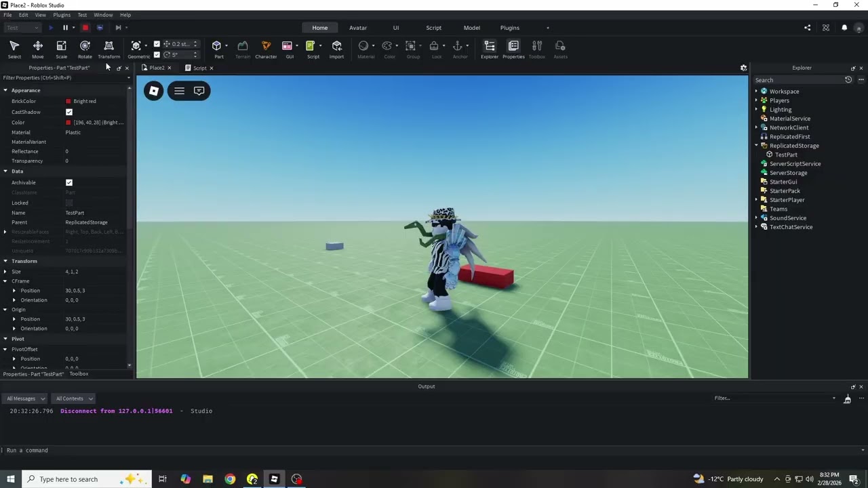Toggle rotation snapping checkbox for 5°
868x488 pixels.
(157, 54)
